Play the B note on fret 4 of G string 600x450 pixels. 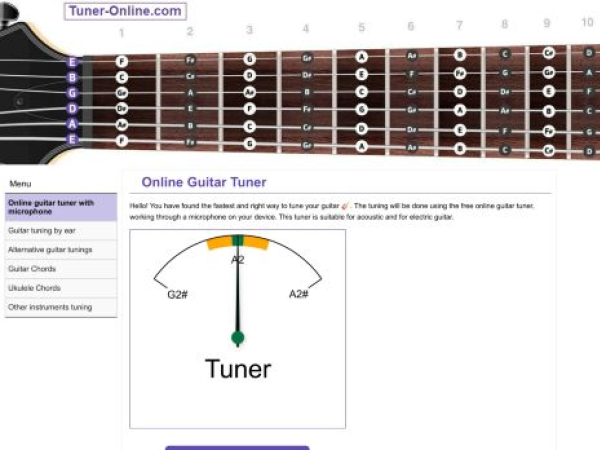click(307, 92)
